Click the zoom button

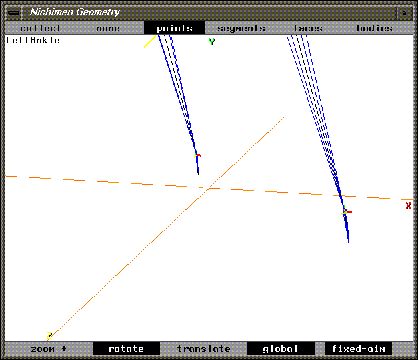click(48, 349)
